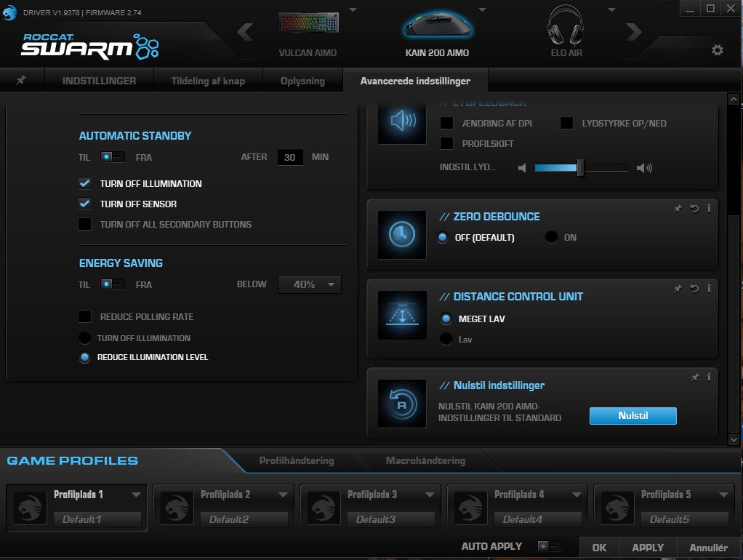The width and height of the screenshot is (743, 560).
Task: Open the settings gear icon
Action: pyautogui.click(x=718, y=49)
